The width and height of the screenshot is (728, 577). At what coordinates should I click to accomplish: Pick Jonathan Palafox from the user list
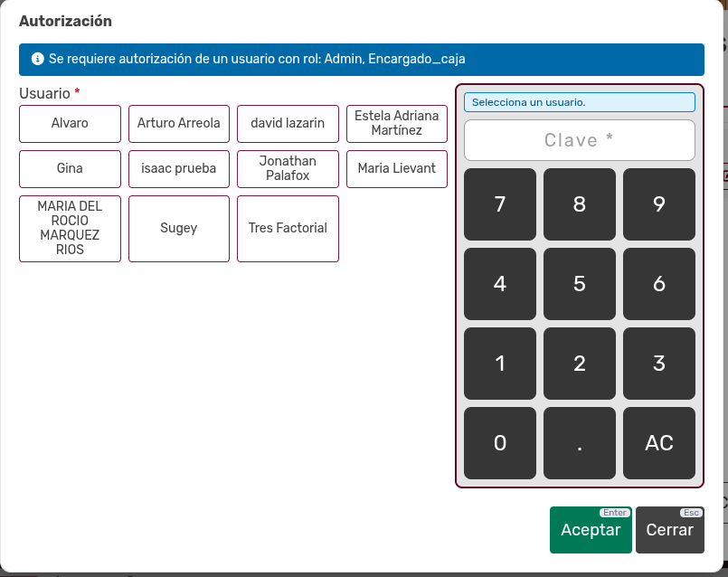[288, 168]
